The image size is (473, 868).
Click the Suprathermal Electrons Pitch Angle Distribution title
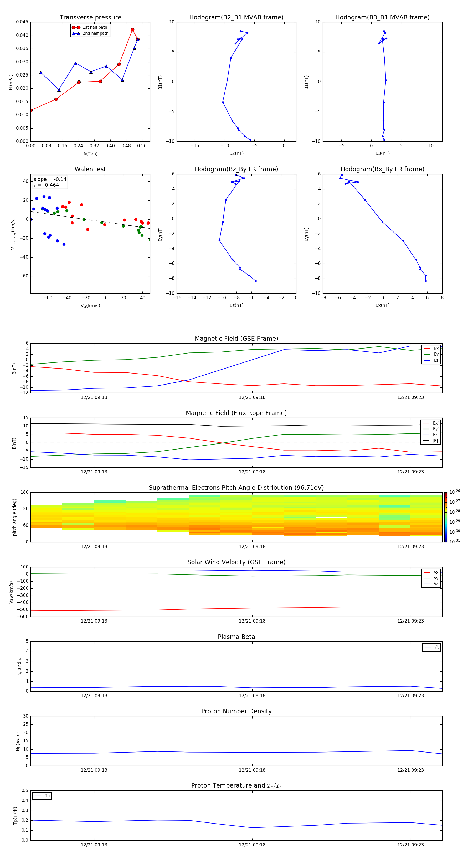[236, 488]
